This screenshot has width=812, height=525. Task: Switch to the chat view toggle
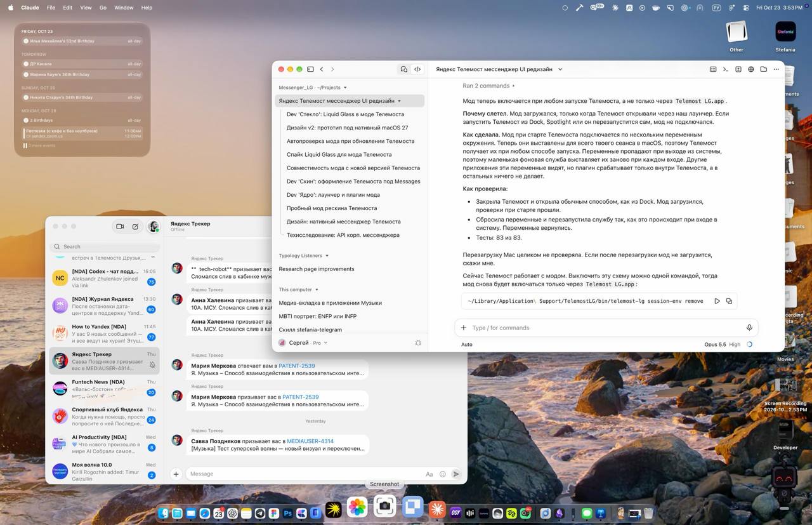click(403, 69)
